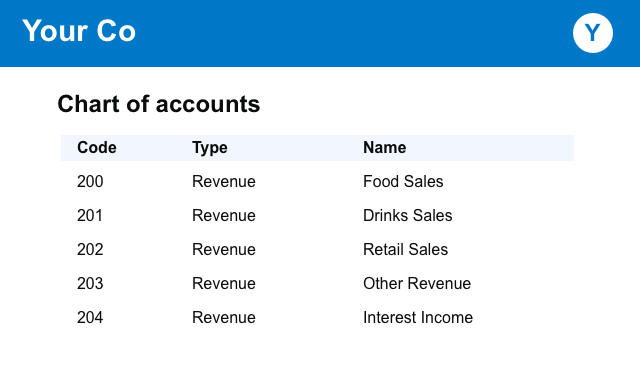Click the Other Revenue account name
The image size is (640, 371).
[x=417, y=283]
